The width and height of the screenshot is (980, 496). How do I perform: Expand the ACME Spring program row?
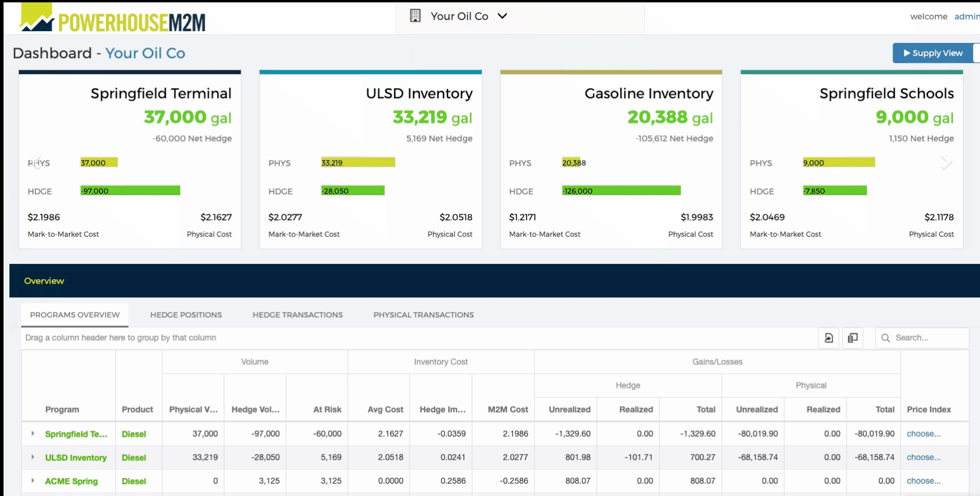(33, 481)
